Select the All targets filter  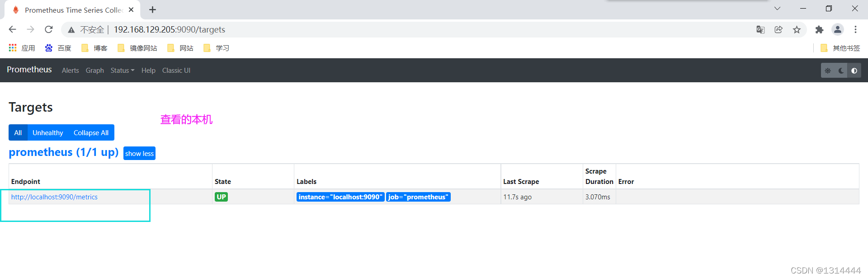tap(18, 132)
